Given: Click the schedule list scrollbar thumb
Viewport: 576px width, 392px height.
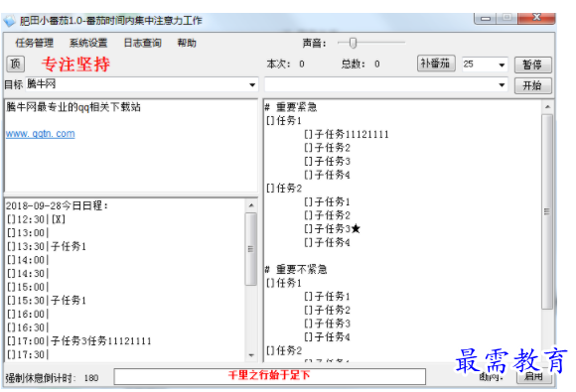Looking at the screenshot, I should [x=251, y=249].
